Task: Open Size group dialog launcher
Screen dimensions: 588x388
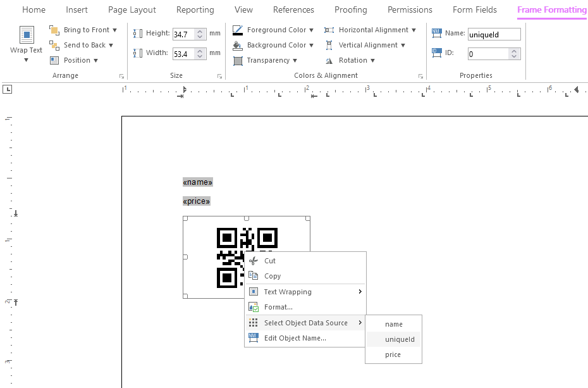Action: [x=219, y=76]
